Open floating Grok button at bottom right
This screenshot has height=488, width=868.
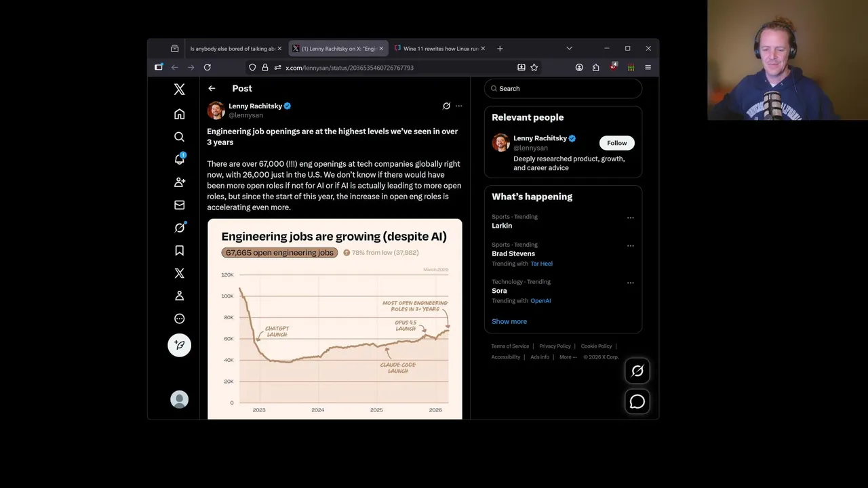(x=637, y=371)
